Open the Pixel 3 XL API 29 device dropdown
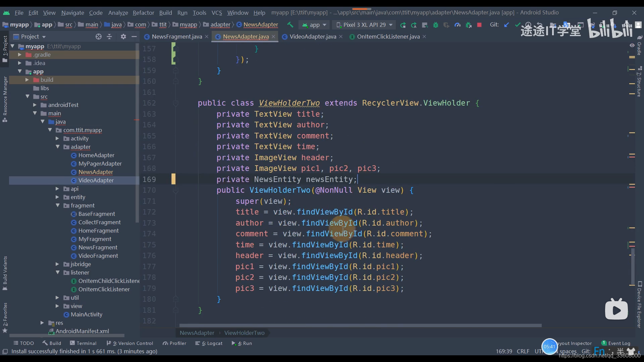The height and width of the screenshot is (362, 644). (365, 25)
